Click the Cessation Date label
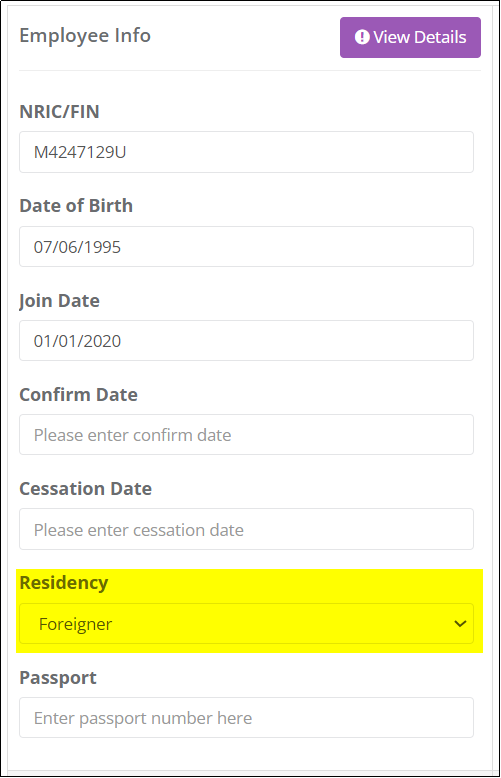The width and height of the screenshot is (501, 778). pos(85,489)
